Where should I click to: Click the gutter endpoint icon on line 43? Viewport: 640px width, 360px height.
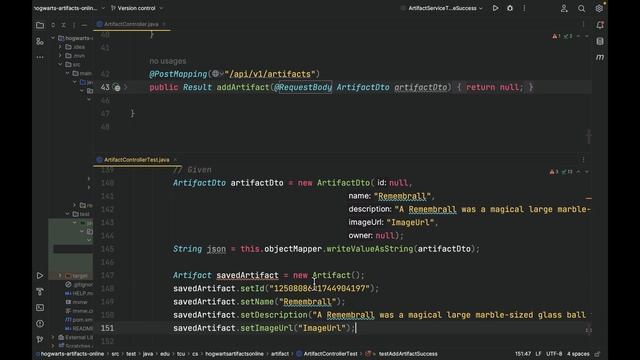(117, 87)
